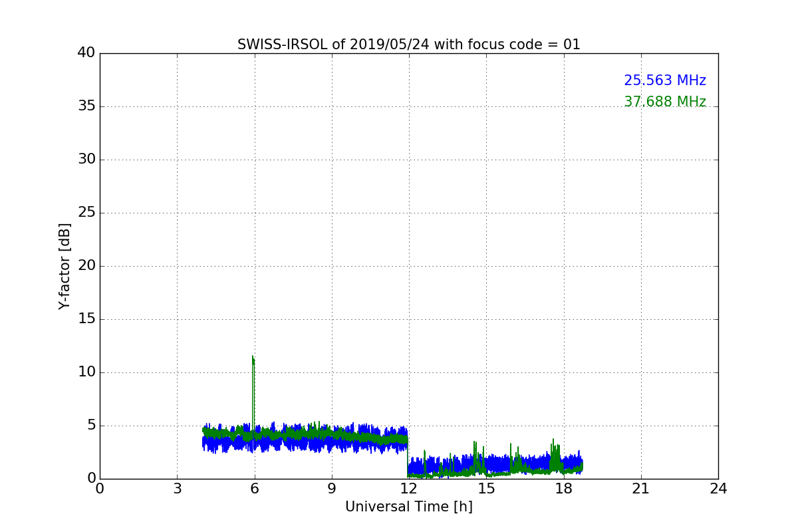The height and width of the screenshot is (532, 798).
Task: Click the Universal Time [h] axis label
Action: point(409,507)
